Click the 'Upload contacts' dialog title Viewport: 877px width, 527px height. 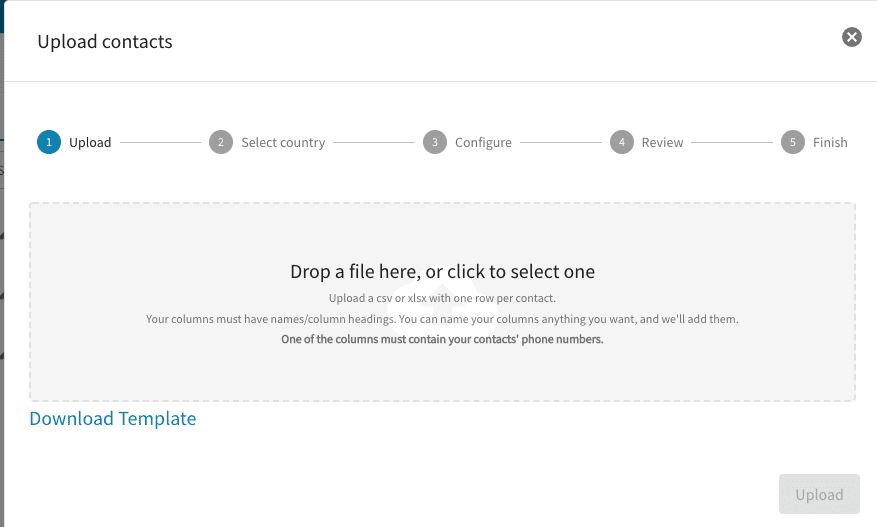105,41
